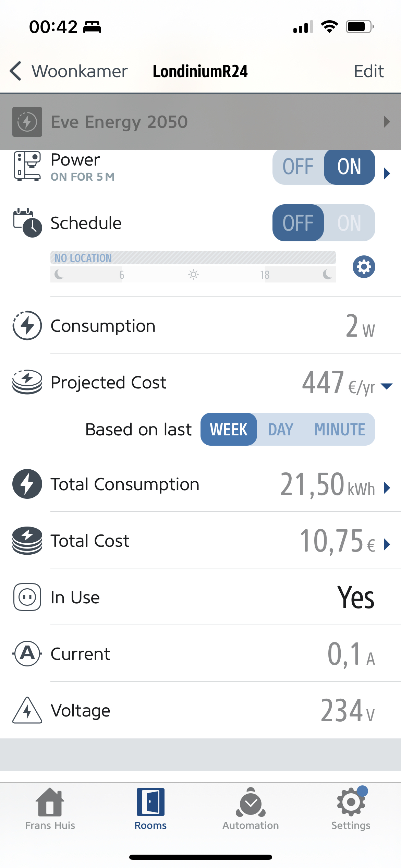
Task: Select DAY for projected cost basis
Action: [x=280, y=429]
